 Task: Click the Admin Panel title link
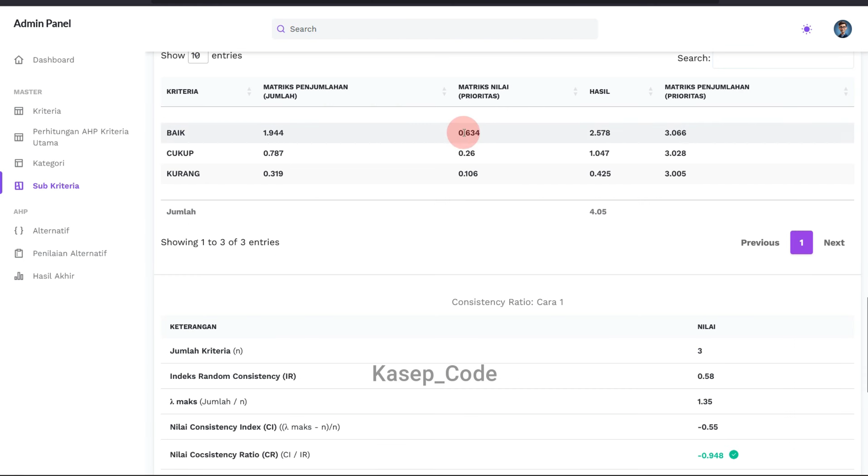pyautogui.click(x=42, y=23)
